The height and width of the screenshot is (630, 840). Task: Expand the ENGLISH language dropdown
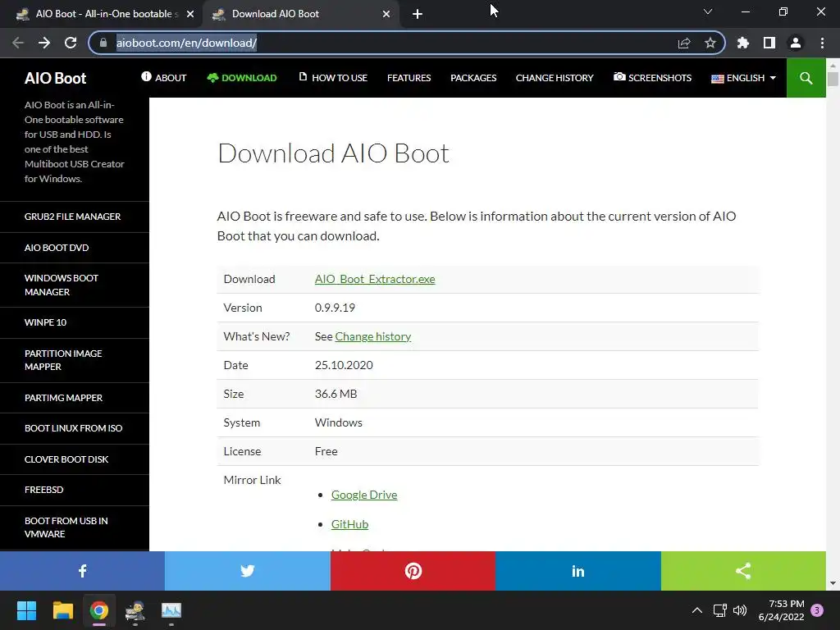[743, 78]
